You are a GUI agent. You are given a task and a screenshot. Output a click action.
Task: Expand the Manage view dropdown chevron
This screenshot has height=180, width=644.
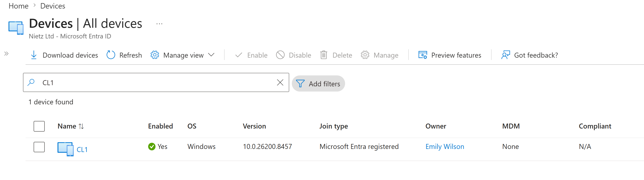click(x=211, y=55)
